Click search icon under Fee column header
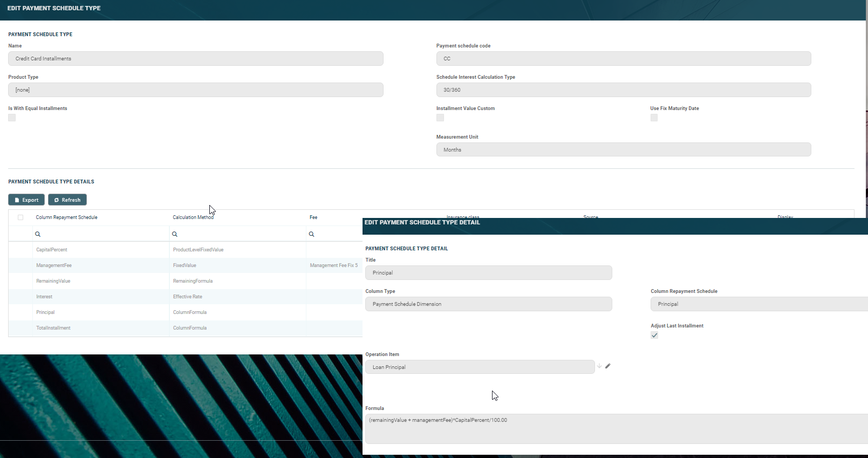The width and height of the screenshot is (868, 458). (x=312, y=234)
